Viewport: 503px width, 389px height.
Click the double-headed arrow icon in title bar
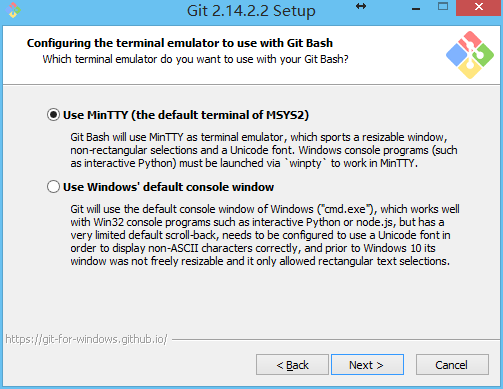361,6
